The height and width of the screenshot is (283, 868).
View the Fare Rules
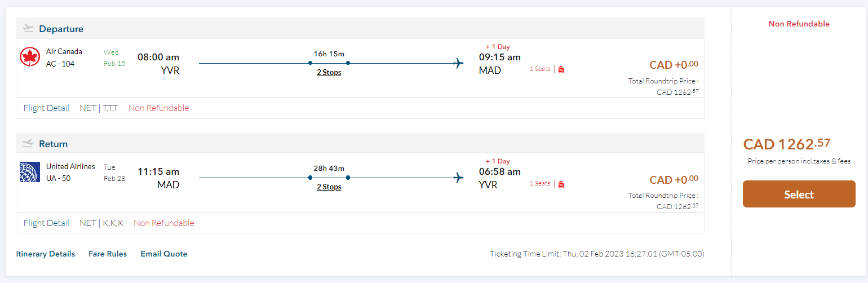108,254
